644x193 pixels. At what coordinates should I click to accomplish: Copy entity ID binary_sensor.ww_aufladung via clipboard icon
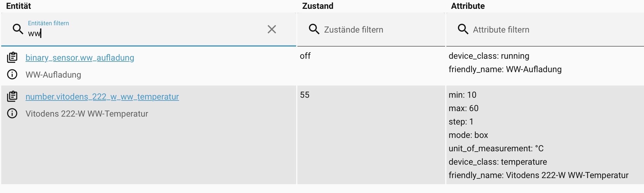(12, 57)
